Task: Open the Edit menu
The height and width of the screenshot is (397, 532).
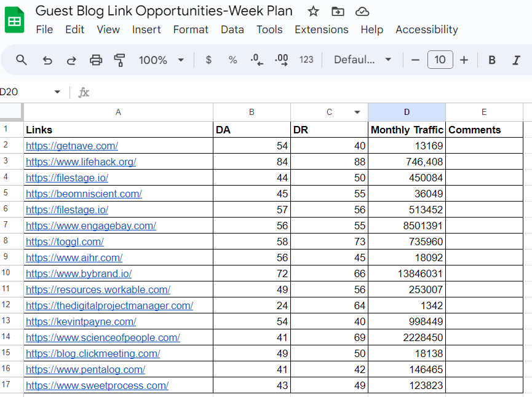Action: (x=74, y=29)
